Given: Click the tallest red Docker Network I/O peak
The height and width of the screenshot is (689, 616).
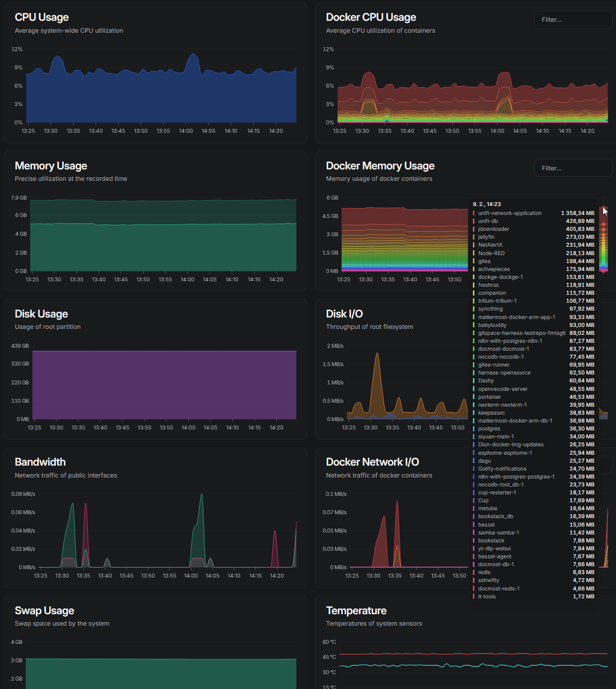Looking at the screenshot, I should [x=397, y=510].
